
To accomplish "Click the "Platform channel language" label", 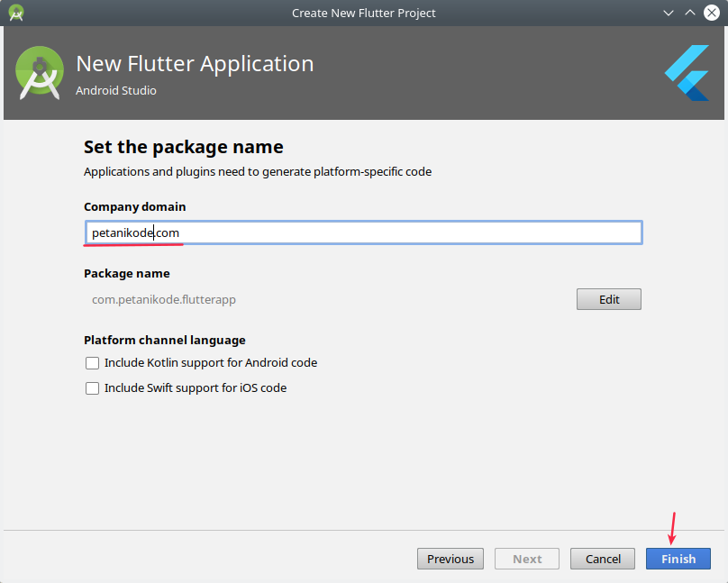I will click(164, 340).
